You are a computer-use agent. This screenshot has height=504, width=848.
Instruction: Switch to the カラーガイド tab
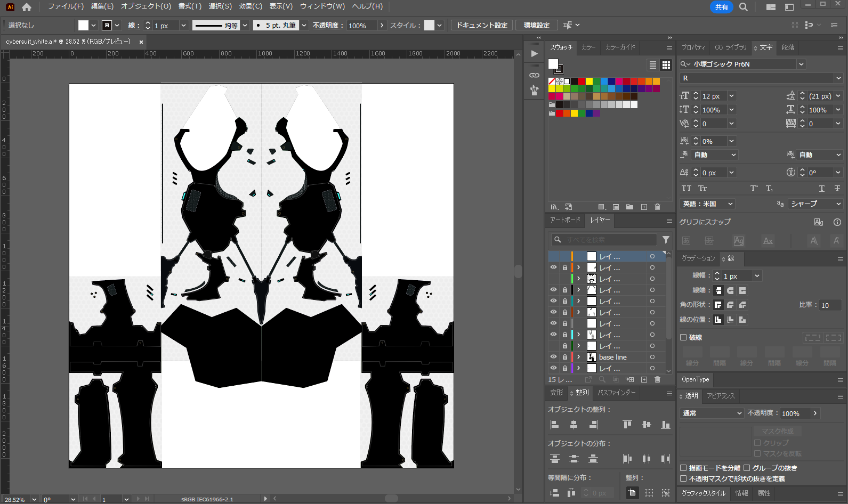[620, 47]
